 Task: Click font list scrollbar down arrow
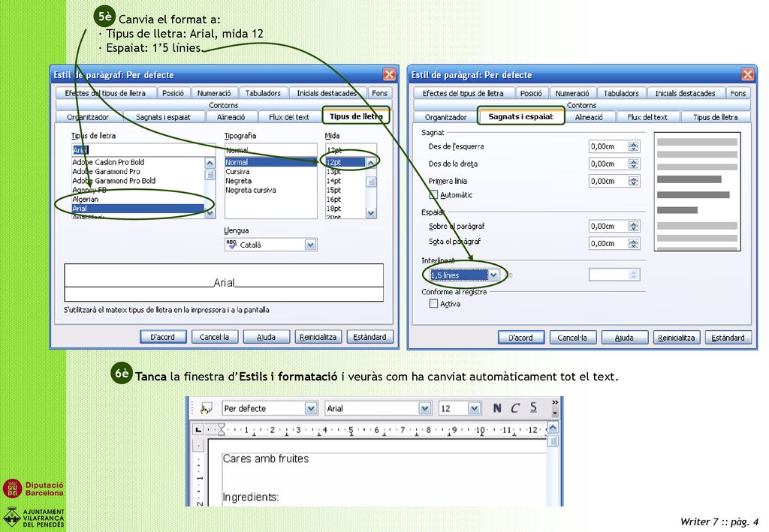tap(210, 213)
